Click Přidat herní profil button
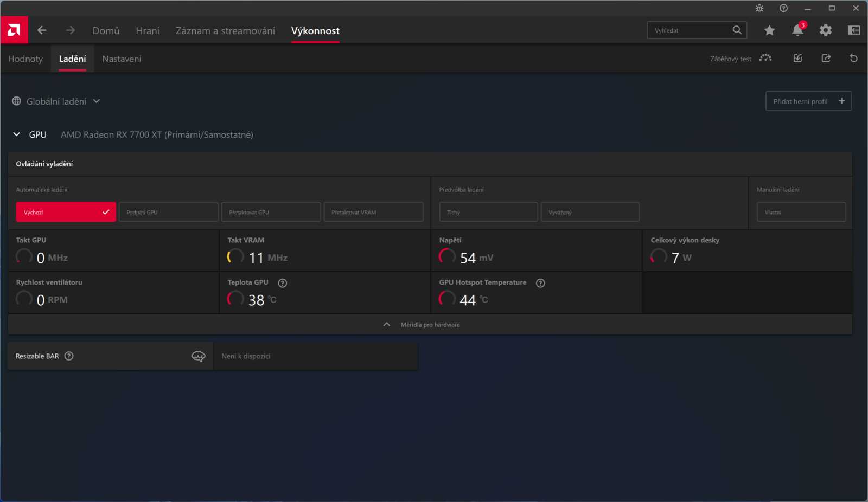The image size is (868, 502). click(808, 101)
